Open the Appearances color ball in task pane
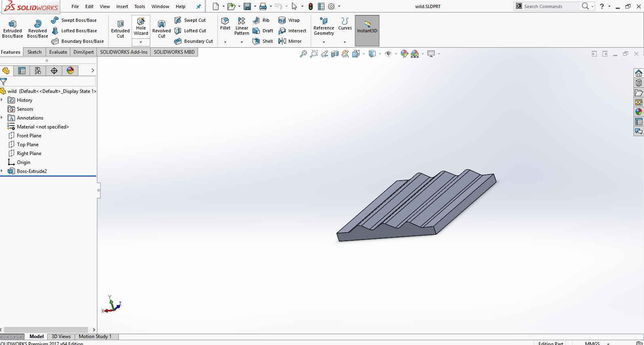 [x=638, y=112]
